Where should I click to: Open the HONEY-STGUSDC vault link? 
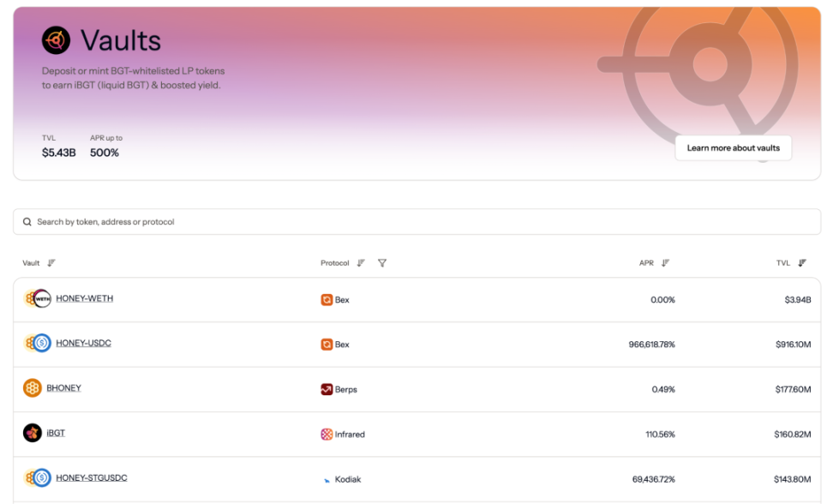pyautogui.click(x=92, y=478)
